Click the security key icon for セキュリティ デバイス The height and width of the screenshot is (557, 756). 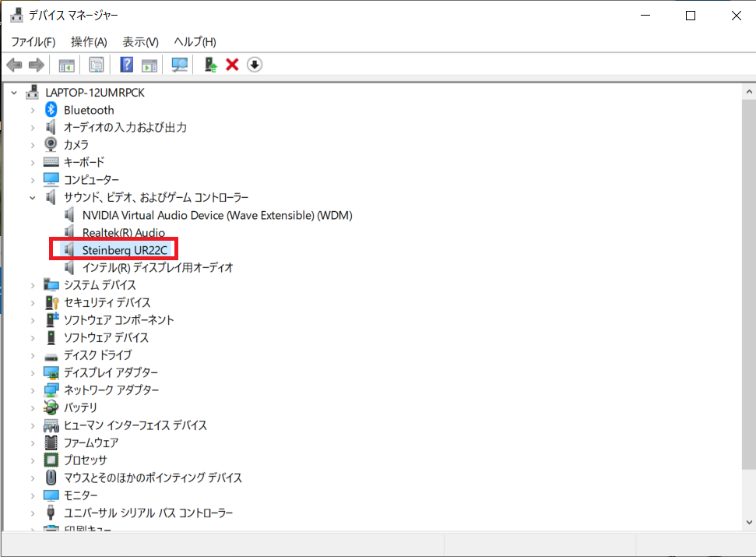(51, 302)
